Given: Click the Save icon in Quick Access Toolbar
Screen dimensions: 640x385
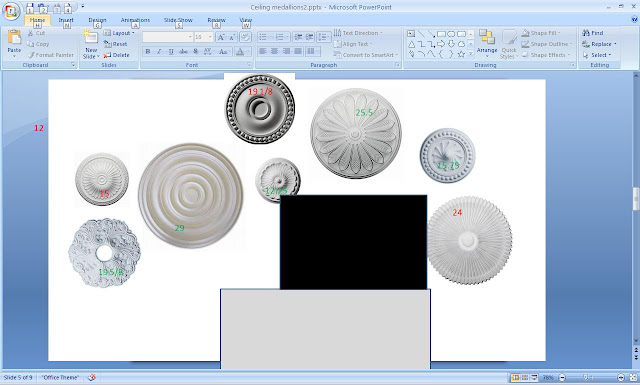Looking at the screenshot, I should (x=30, y=7).
